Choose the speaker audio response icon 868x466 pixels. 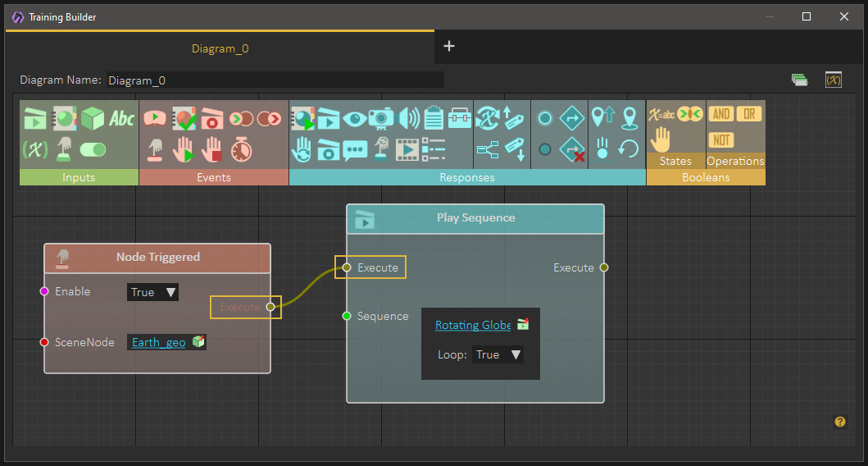click(x=409, y=118)
